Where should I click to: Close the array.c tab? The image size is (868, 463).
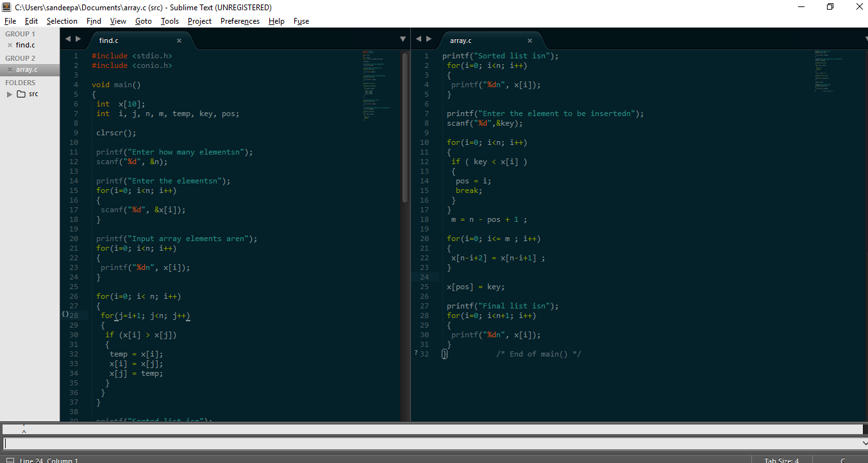tap(530, 40)
